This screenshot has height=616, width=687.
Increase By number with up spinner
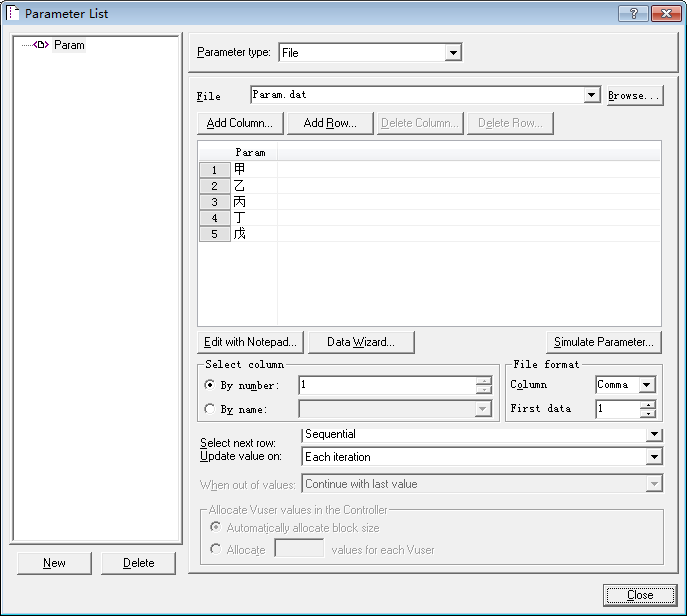click(x=484, y=381)
